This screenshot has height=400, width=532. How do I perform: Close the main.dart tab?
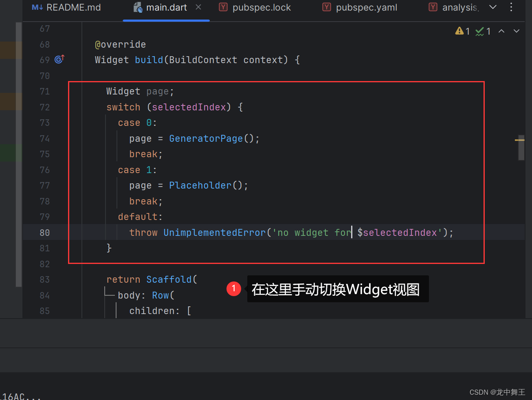pyautogui.click(x=198, y=7)
